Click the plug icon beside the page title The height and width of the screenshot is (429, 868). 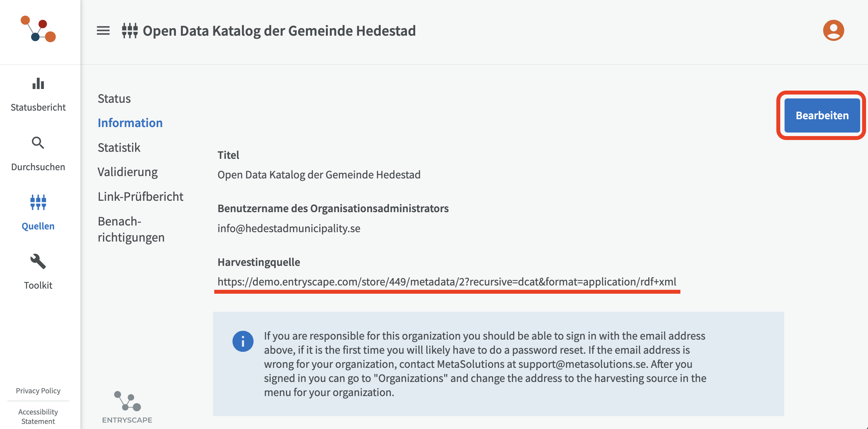click(x=130, y=31)
